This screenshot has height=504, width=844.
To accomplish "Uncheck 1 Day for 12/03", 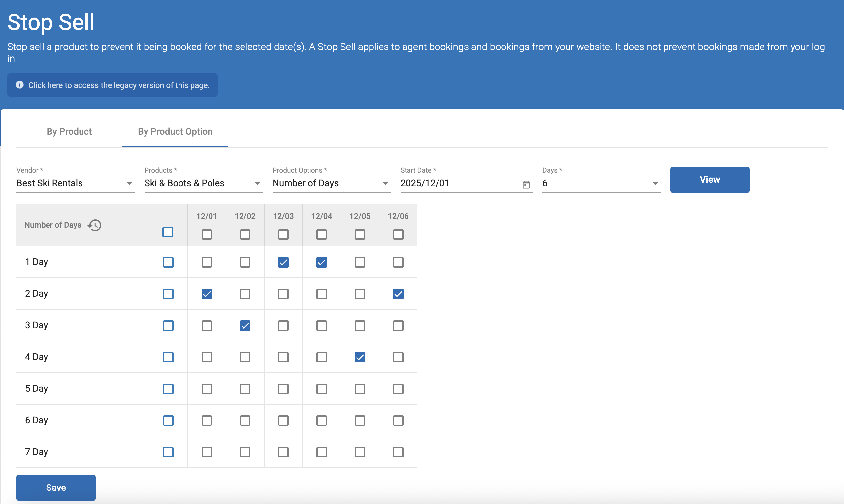I will (x=283, y=262).
